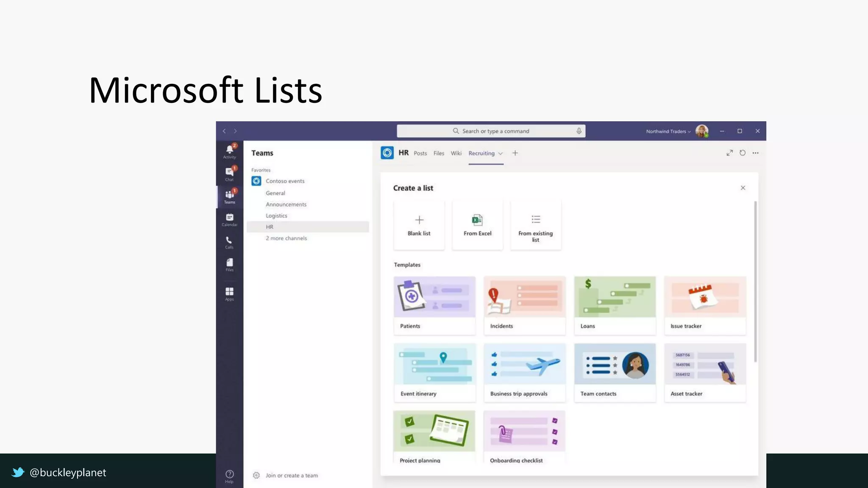Expand 2 more channels

click(286, 238)
